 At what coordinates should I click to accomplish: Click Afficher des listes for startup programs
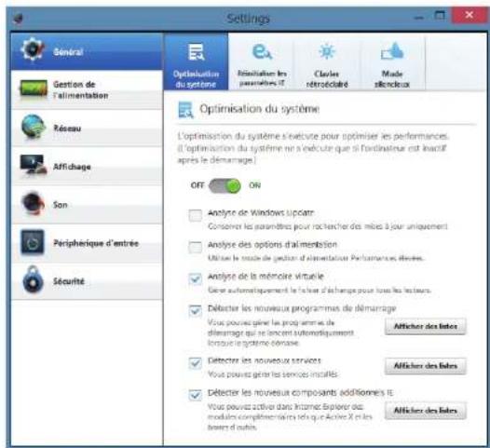[426, 327]
